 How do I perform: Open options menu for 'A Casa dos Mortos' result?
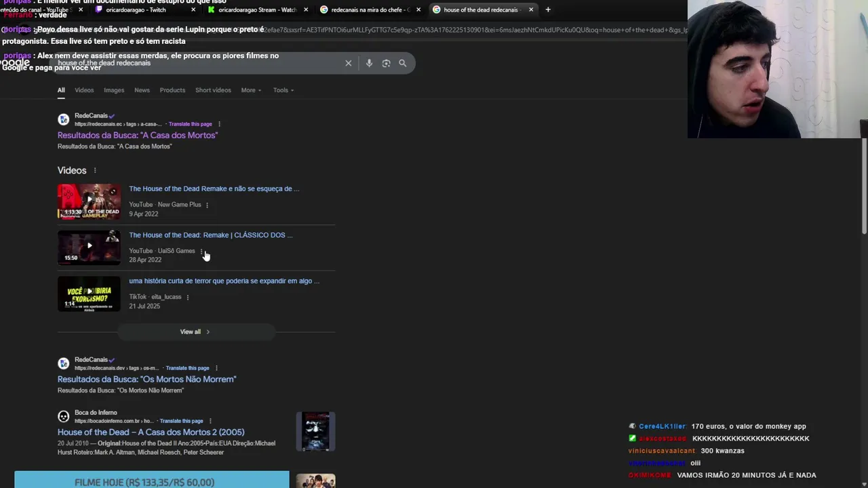coord(219,124)
